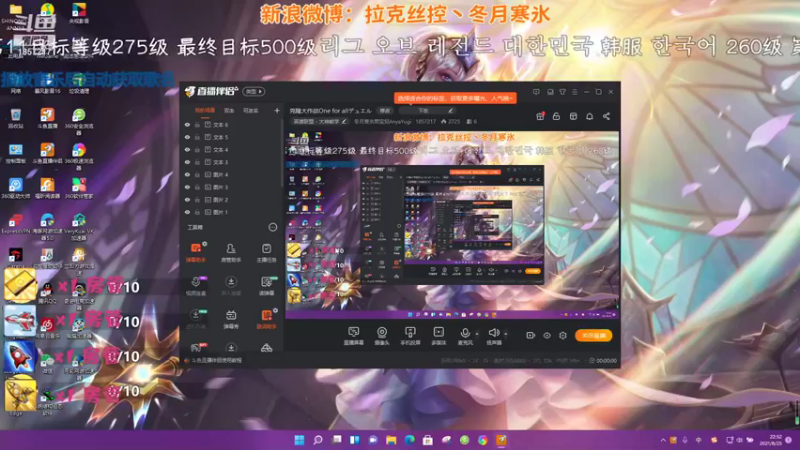Open the gift box icon with red badge
The width and height of the screenshot is (800, 450).
coord(540,116)
